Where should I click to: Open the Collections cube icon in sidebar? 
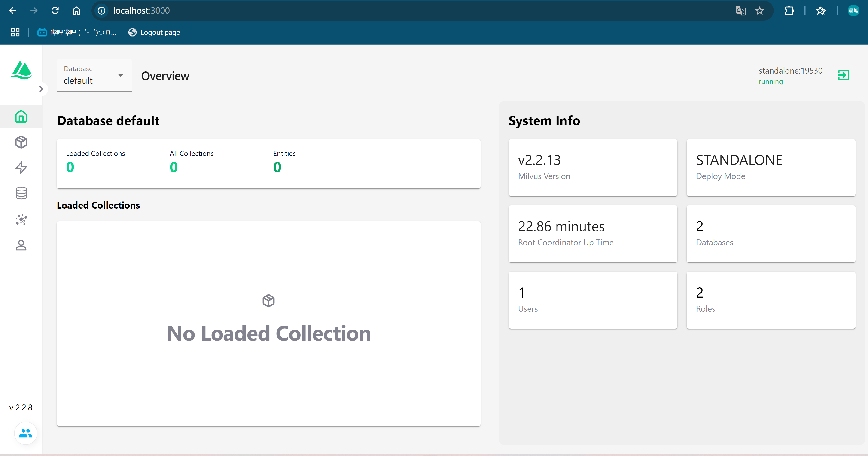(21, 142)
